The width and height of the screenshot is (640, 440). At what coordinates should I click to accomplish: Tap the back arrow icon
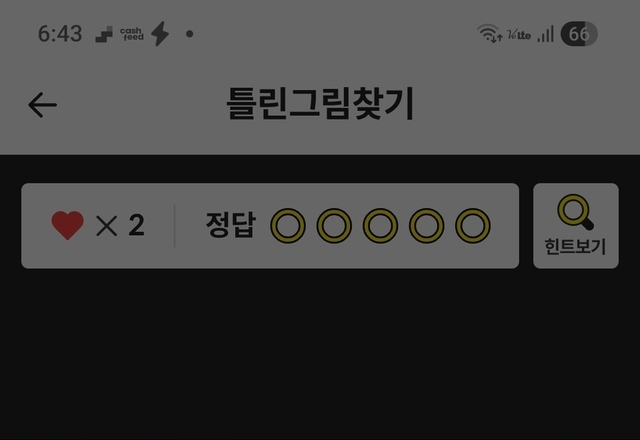(42, 105)
